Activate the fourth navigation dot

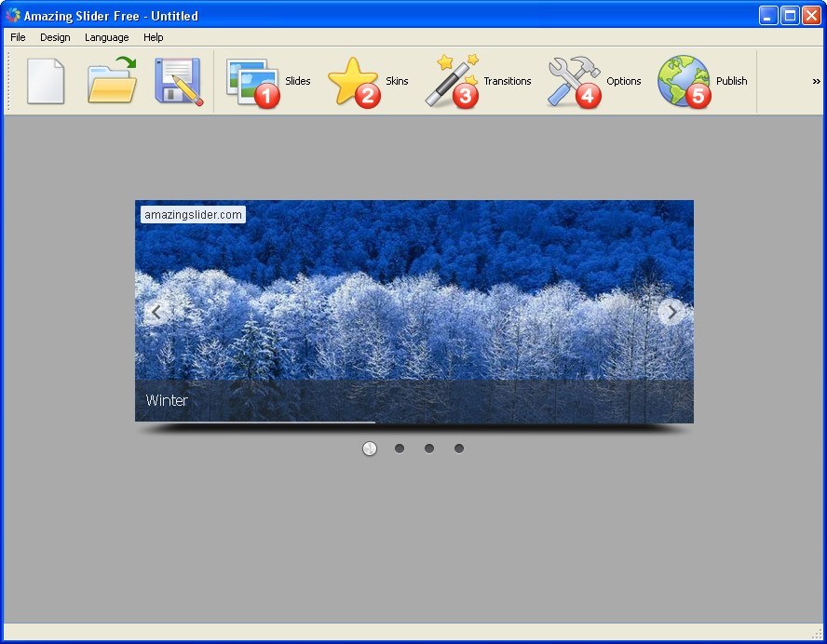coord(458,448)
